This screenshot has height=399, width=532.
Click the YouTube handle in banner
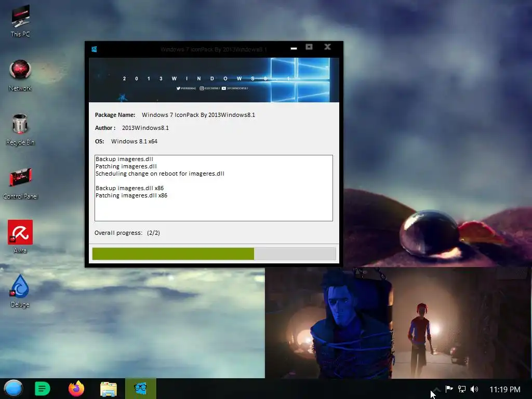235,88
